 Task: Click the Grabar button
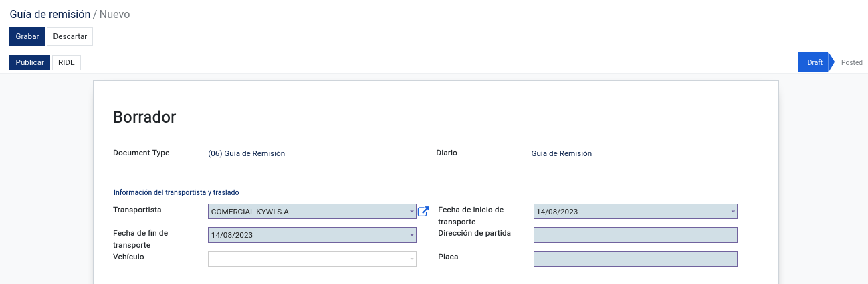pyautogui.click(x=27, y=36)
